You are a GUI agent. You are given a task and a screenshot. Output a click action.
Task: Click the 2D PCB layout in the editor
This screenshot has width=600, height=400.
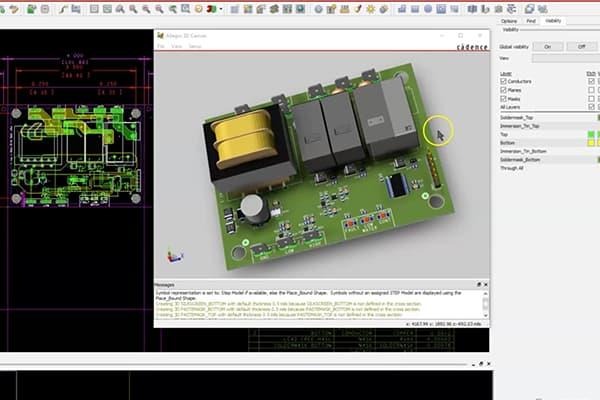(x=76, y=156)
